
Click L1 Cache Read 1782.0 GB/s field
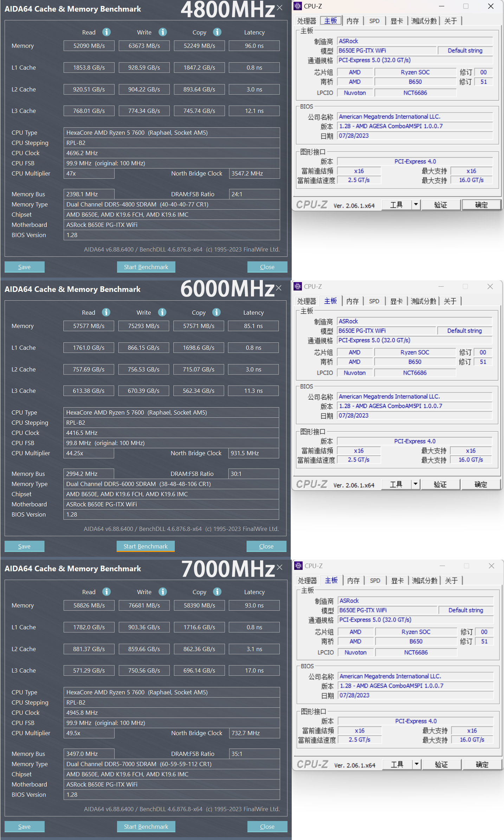tap(89, 627)
